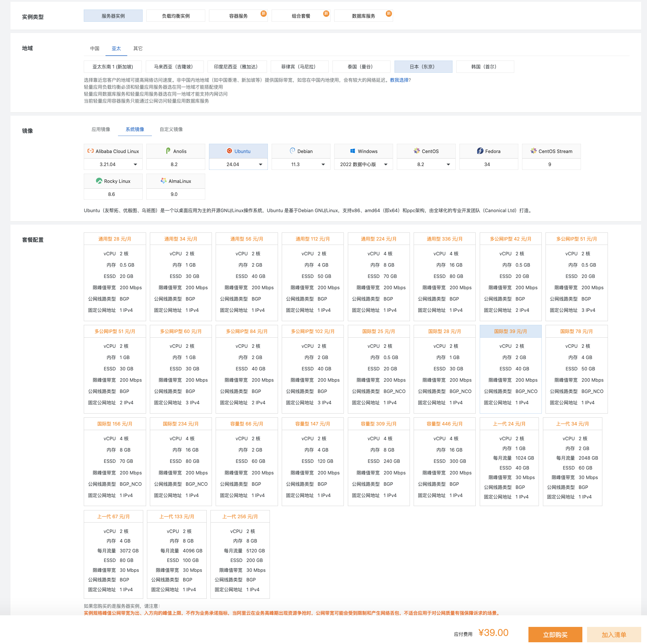The height and width of the screenshot is (644, 647).
Task: Open the 教我选择 help link
Action: point(399,80)
